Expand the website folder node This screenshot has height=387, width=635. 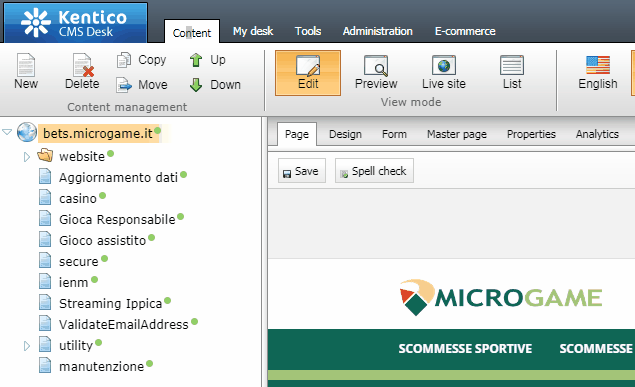click(27, 157)
